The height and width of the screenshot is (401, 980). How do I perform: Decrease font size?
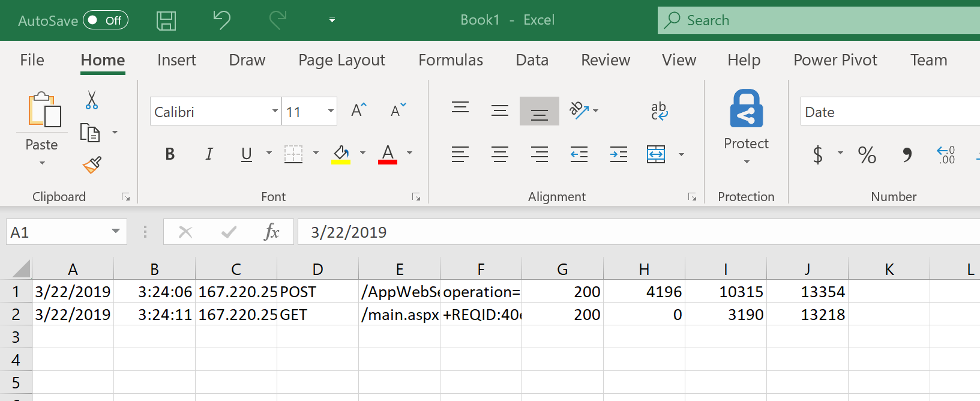click(x=398, y=110)
